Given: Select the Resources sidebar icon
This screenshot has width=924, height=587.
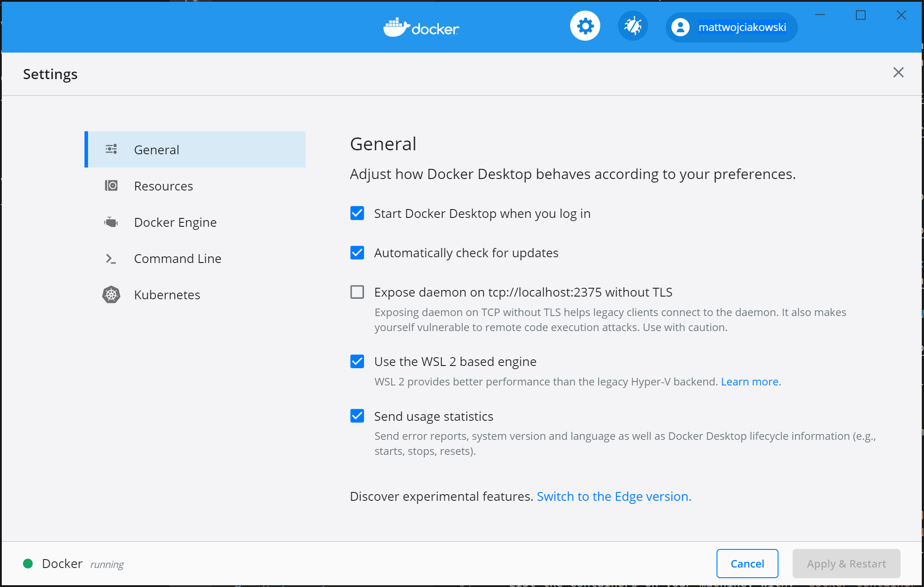Looking at the screenshot, I should click(110, 186).
